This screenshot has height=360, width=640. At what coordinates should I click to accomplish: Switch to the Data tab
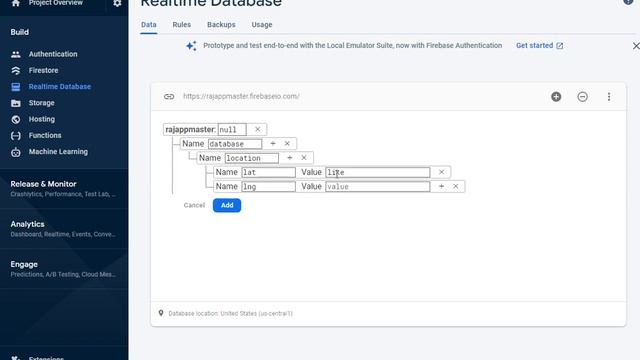click(x=149, y=24)
